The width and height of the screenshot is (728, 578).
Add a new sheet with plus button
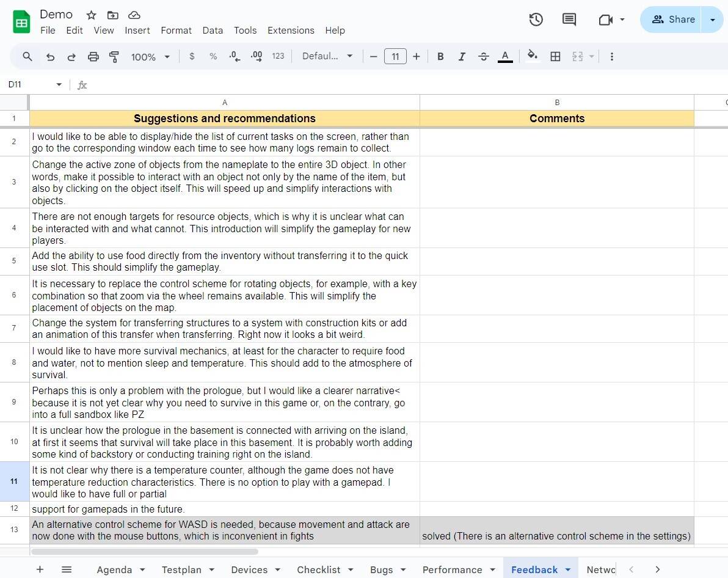point(40,569)
